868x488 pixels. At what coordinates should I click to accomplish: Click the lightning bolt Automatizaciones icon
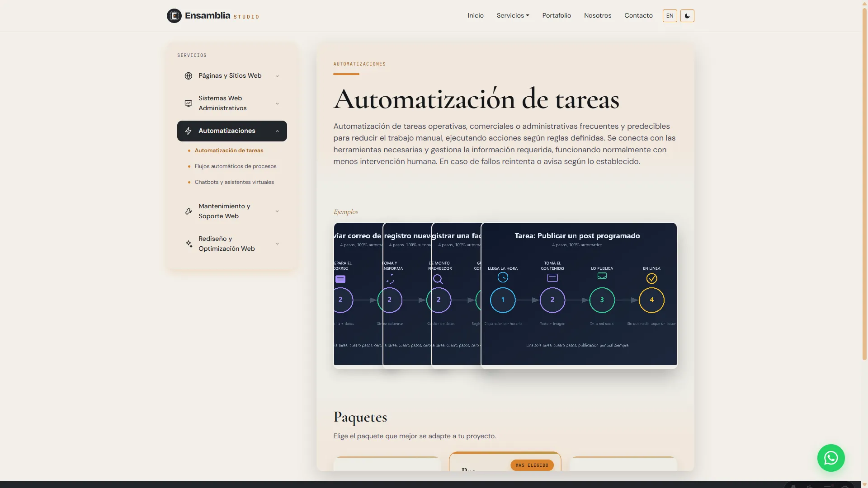click(x=189, y=131)
